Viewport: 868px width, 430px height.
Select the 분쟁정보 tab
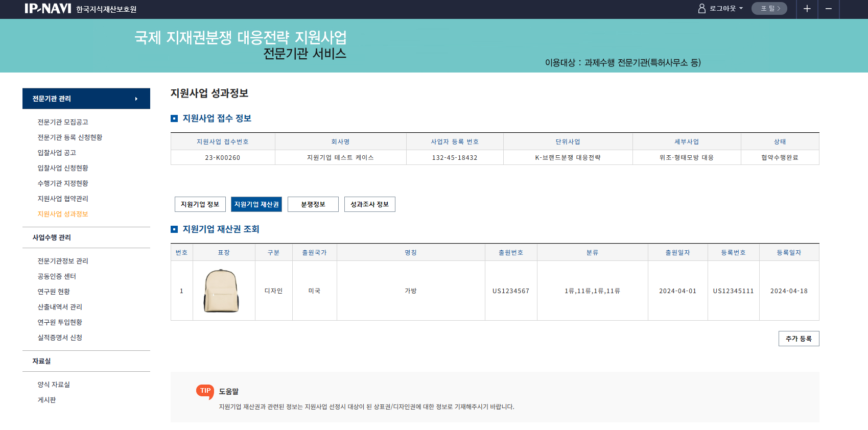pyautogui.click(x=313, y=204)
